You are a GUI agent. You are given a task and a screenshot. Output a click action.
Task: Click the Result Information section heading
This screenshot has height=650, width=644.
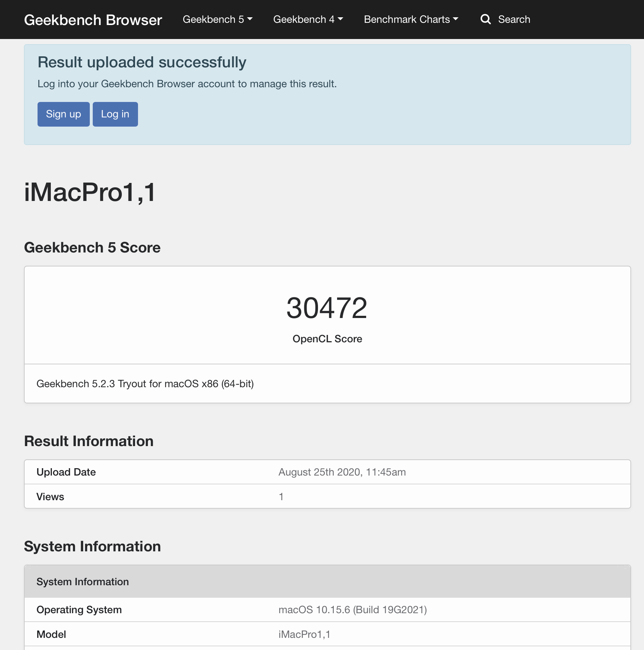click(x=89, y=441)
